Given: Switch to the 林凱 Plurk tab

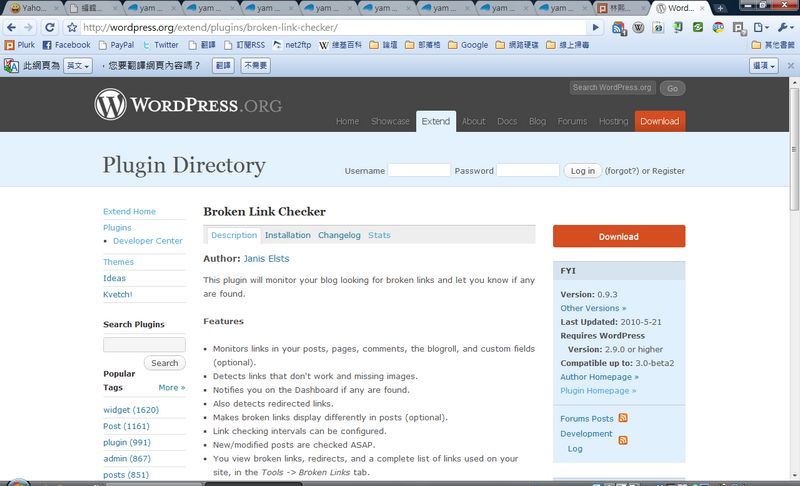Looking at the screenshot, I should click(621, 8).
